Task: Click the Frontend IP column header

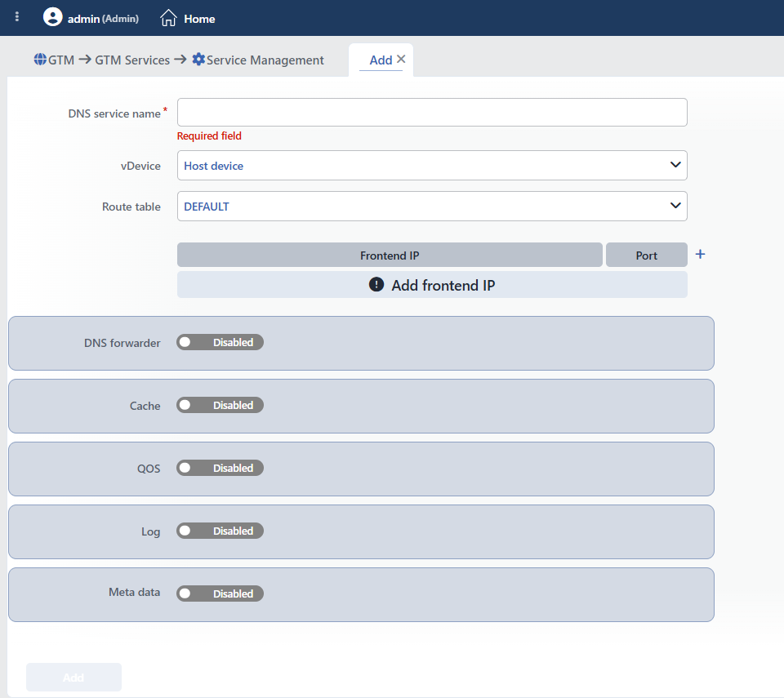Action: point(390,255)
